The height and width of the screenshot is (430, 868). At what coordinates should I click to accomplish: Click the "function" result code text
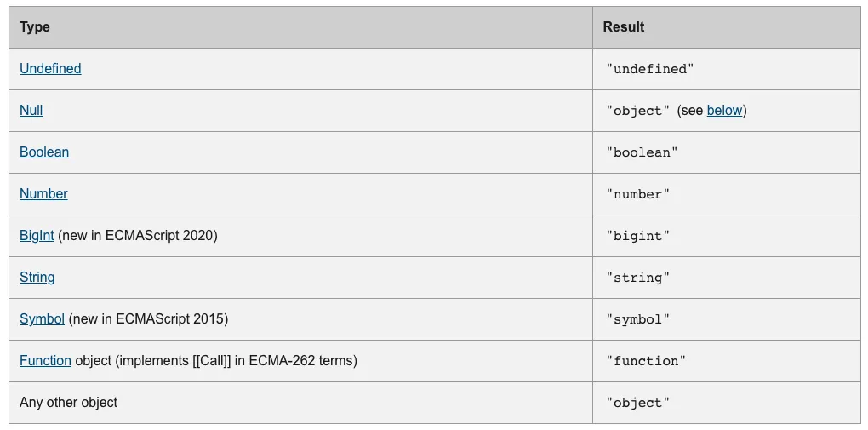(646, 361)
